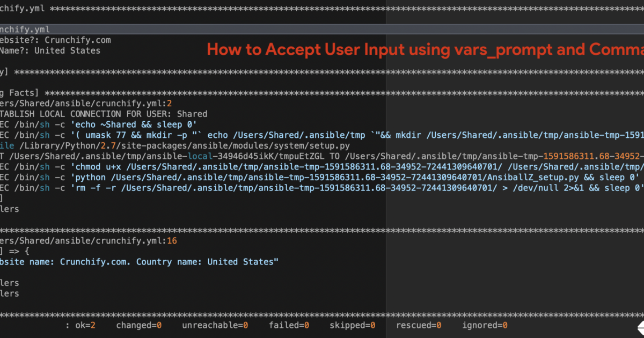644x338 pixels.
Task: Click the "ignored=0" recap value
Action: pyautogui.click(x=485, y=325)
